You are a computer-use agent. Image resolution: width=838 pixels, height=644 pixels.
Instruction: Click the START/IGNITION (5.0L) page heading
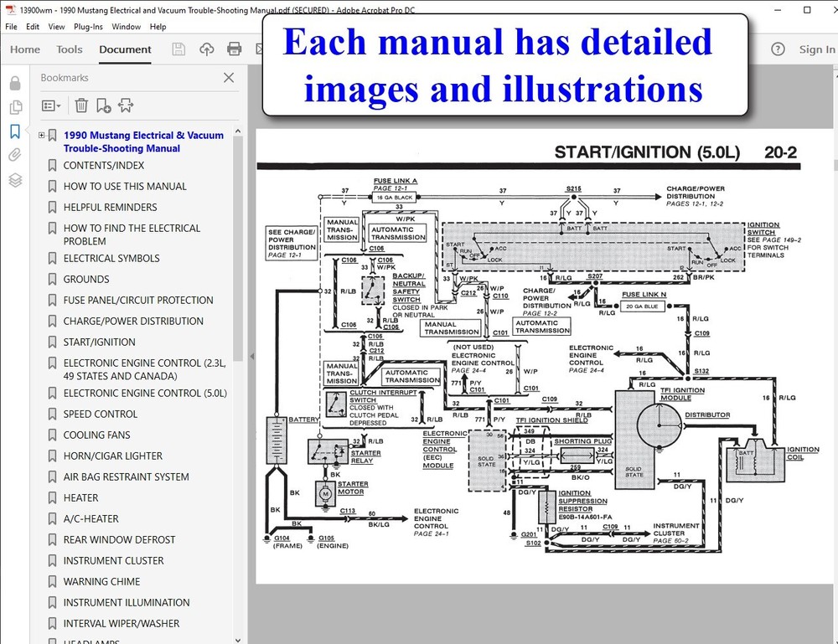click(x=647, y=152)
